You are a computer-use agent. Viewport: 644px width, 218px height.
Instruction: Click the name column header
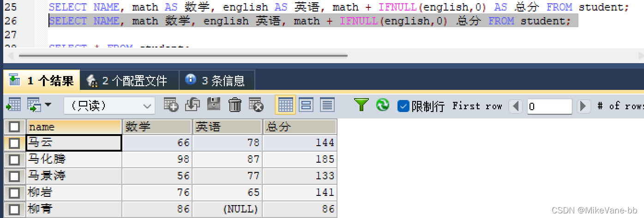tap(74, 127)
